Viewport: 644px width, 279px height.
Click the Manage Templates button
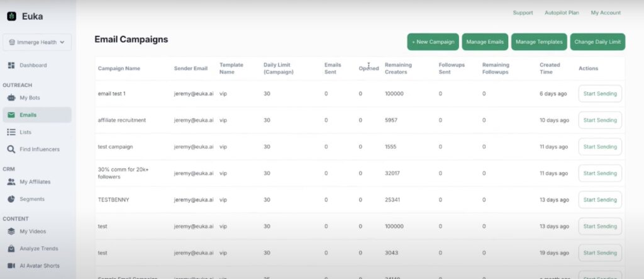[x=539, y=42]
